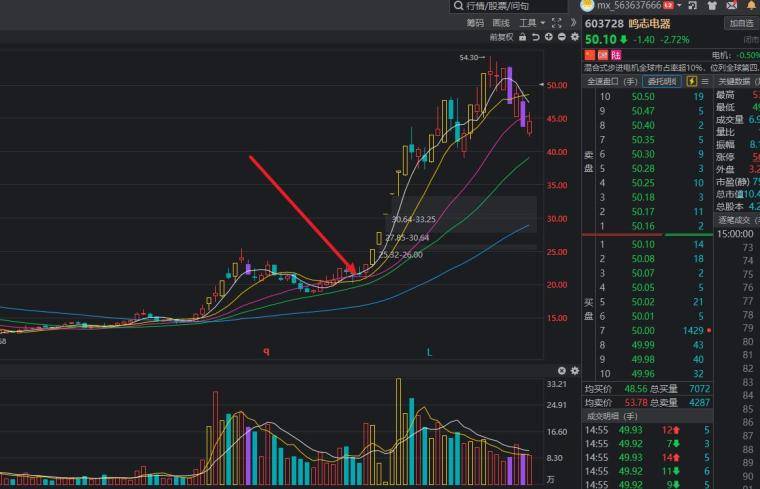This screenshot has width=760, height=489.
Task: Click the pink 陆 tag icon
Action: tap(616, 55)
